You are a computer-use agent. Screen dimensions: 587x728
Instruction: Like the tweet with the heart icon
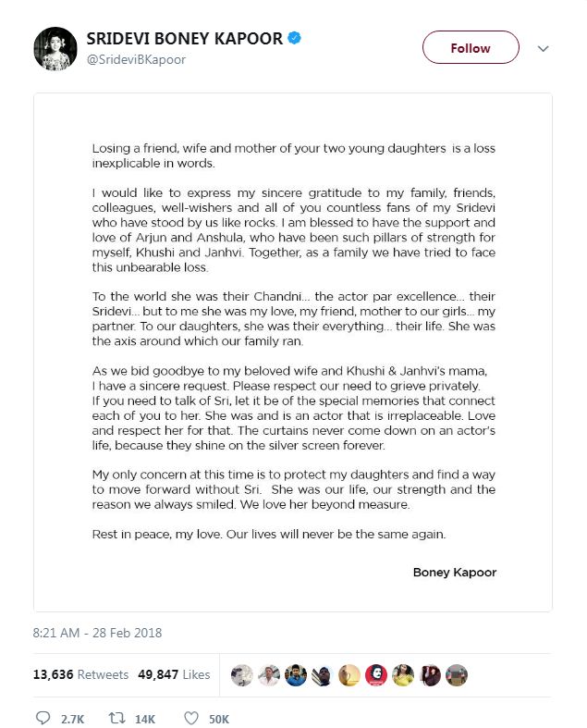tap(191, 718)
